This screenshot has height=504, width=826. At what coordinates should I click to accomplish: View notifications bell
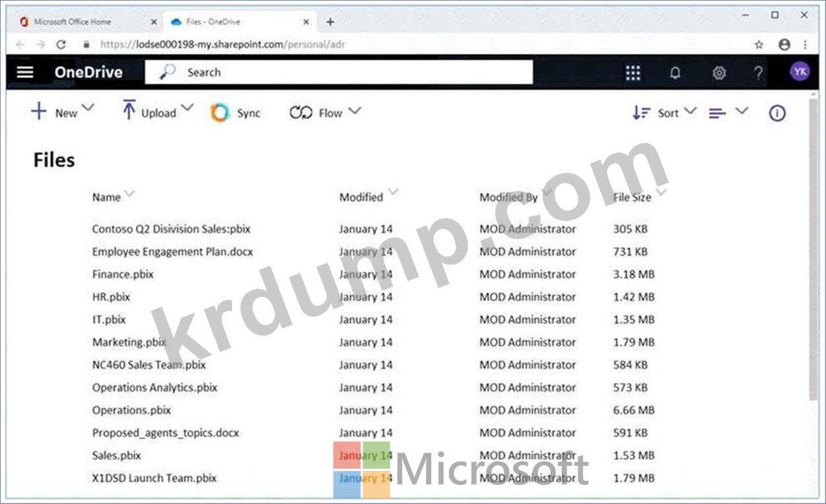(675, 73)
